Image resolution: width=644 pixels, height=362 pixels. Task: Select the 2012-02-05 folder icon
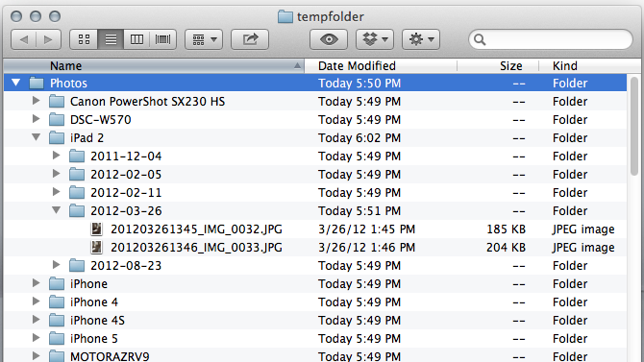[77, 174]
